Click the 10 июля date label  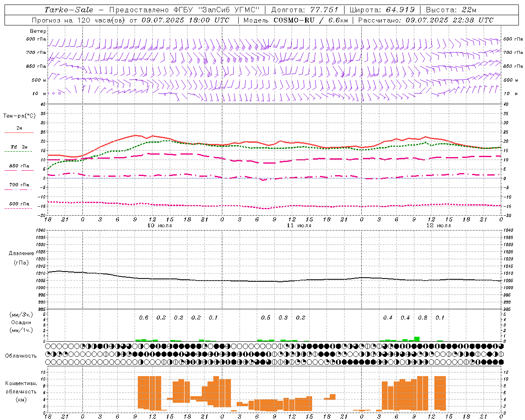tap(160, 226)
